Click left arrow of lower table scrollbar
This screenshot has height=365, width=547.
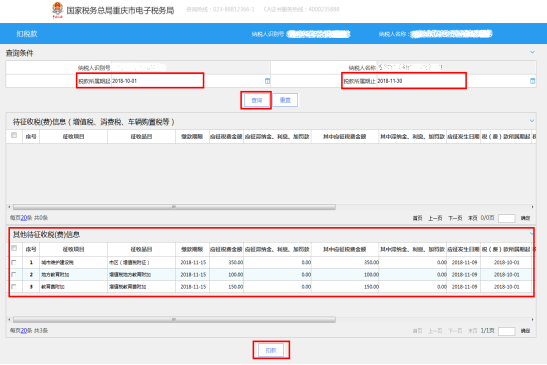click(x=9, y=320)
